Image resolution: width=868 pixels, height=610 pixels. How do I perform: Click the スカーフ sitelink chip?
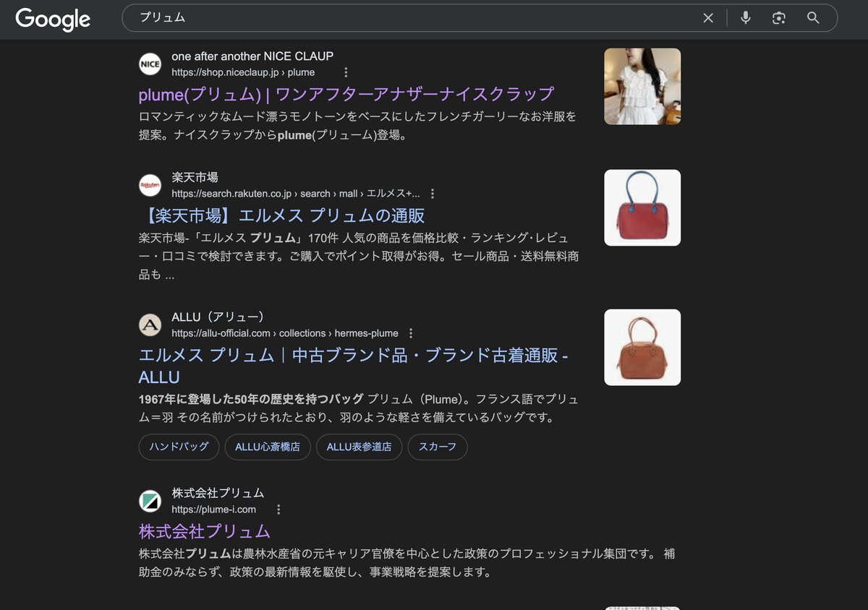coord(438,447)
